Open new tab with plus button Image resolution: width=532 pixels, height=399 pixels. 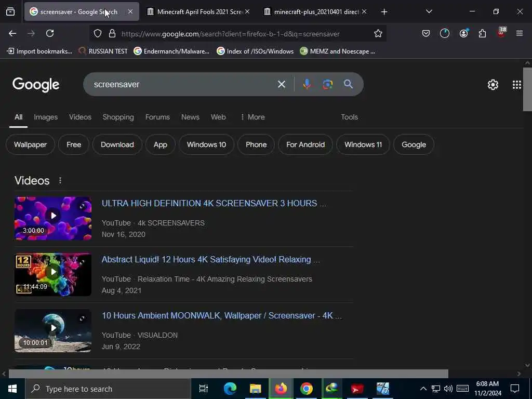[384, 12]
